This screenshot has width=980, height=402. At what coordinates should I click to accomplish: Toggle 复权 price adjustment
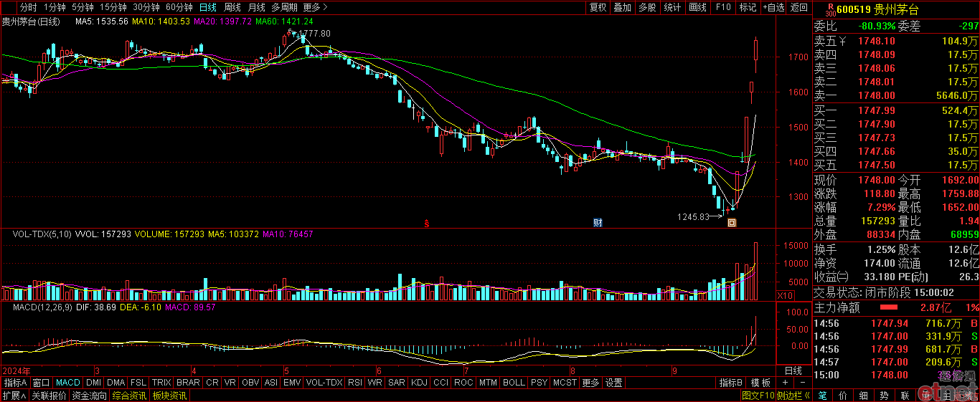pos(598,7)
